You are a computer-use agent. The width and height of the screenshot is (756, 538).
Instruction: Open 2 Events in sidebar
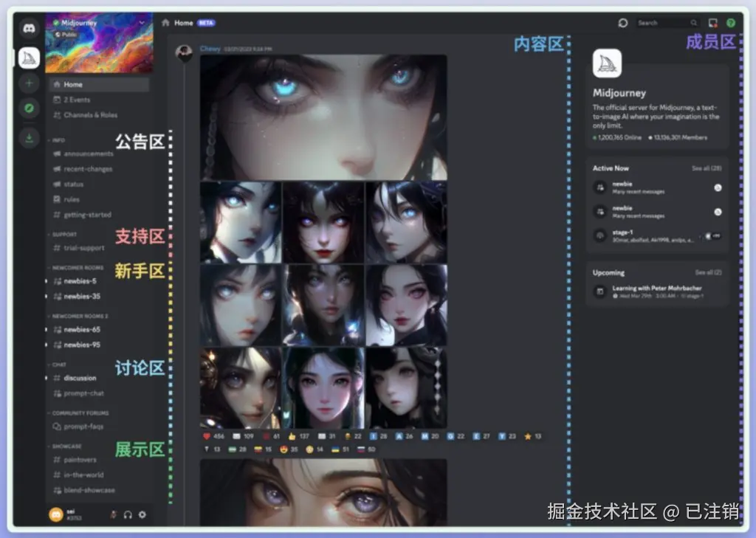(x=99, y=100)
